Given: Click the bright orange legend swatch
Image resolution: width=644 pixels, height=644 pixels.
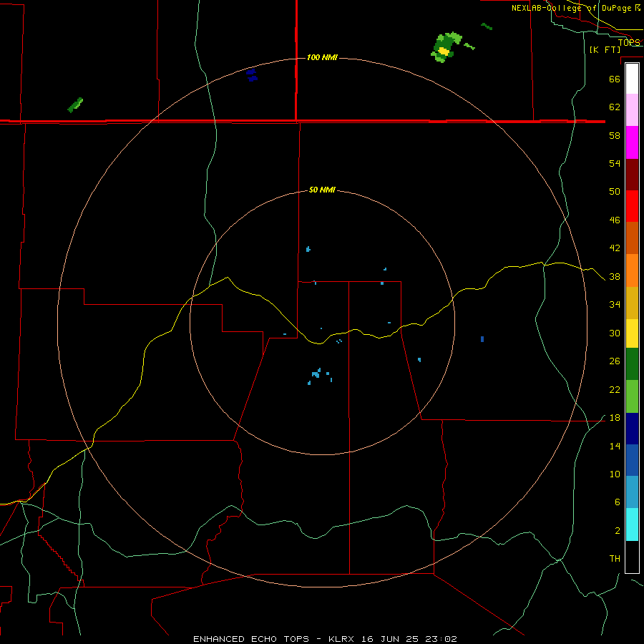Looking at the screenshot, I should coord(632,270).
